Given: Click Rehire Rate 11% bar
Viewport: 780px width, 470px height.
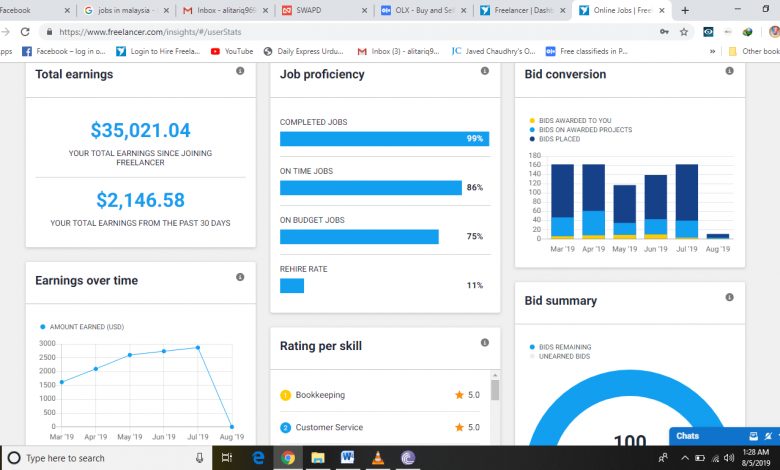Looking at the screenshot, I should (x=292, y=285).
